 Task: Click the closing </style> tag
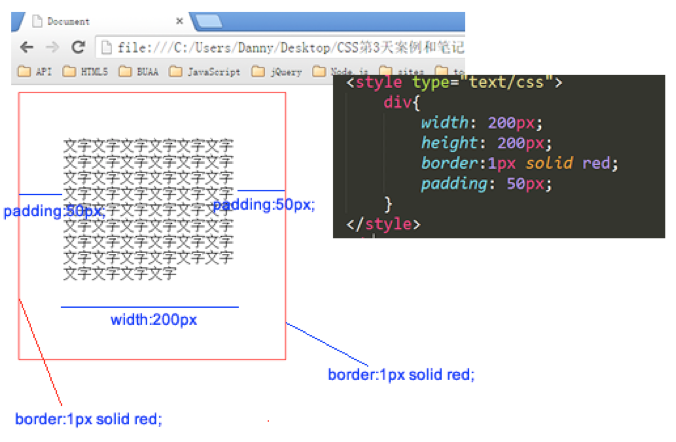[x=383, y=224]
